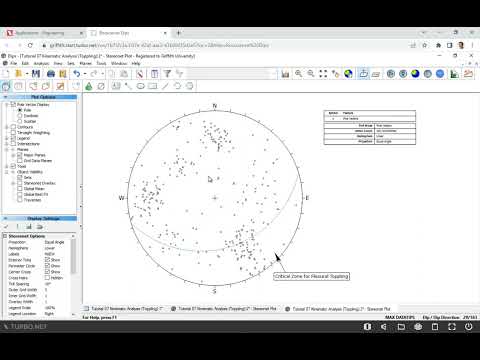480x360 pixels.
Task: Open a new browser tab with plus button
Action: pos(179,33)
